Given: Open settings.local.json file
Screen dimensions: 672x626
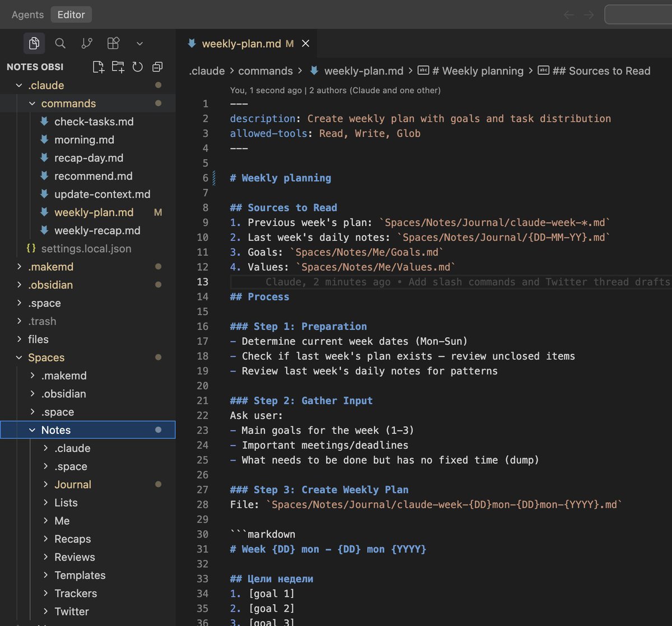Looking at the screenshot, I should click(x=86, y=249).
